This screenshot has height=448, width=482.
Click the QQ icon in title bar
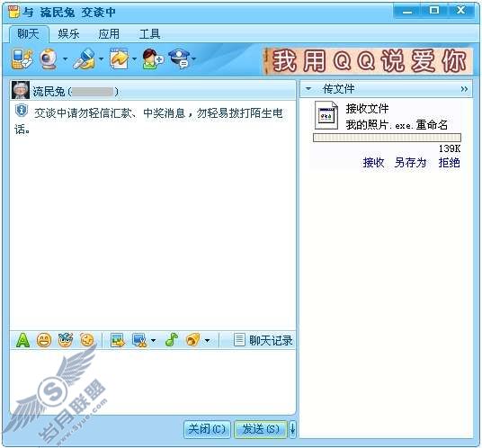coord(13,12)
